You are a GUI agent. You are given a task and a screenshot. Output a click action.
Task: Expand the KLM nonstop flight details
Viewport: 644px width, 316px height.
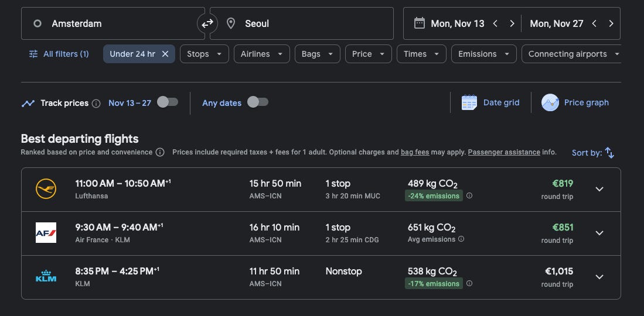coord(599,277)
